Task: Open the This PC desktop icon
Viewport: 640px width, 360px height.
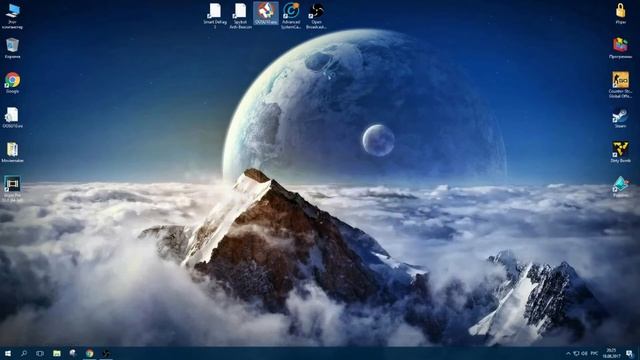Action: click(12, 16)
